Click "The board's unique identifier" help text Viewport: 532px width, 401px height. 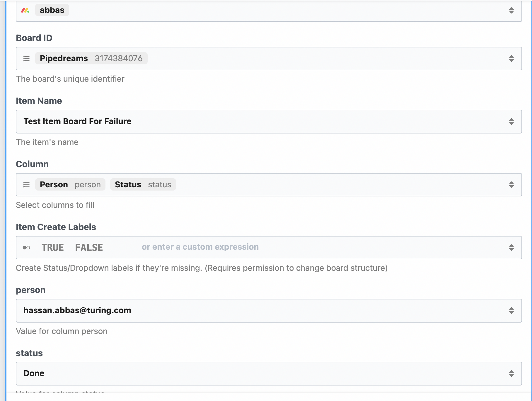point(70,79)
